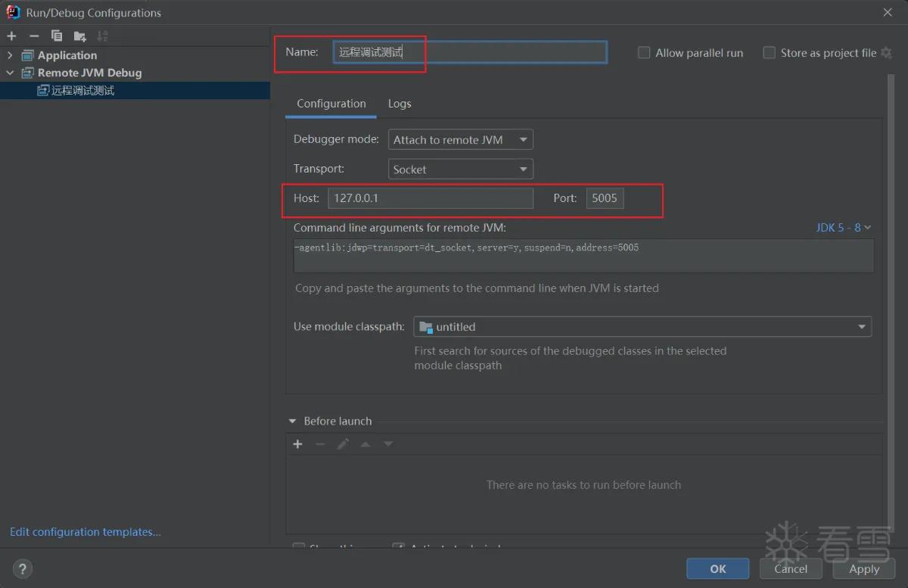Select the Configuration tab
The width and height of the screenshot is (908, 588).
[331, 104]
